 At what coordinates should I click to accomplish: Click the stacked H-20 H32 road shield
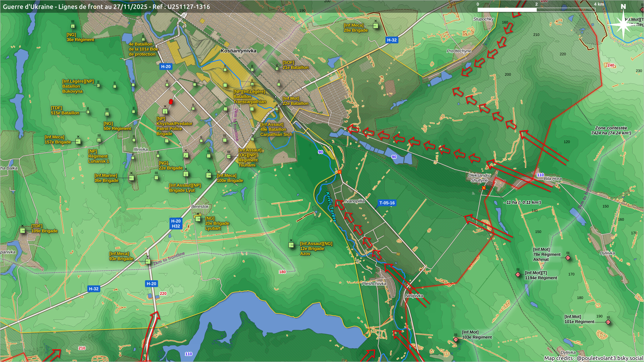tap(176, 223)
